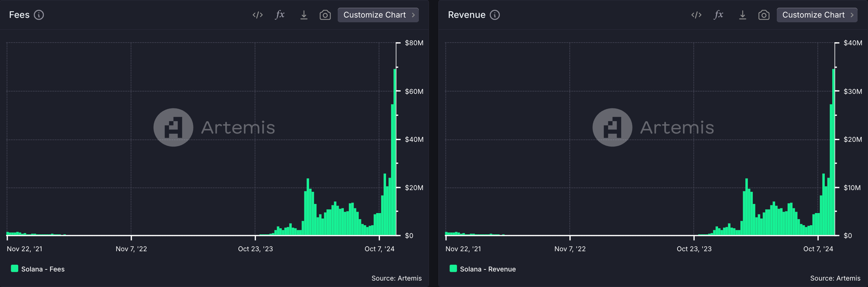
Task: Expand Customize Chart for Fees
Action: [x=378, y=15]
